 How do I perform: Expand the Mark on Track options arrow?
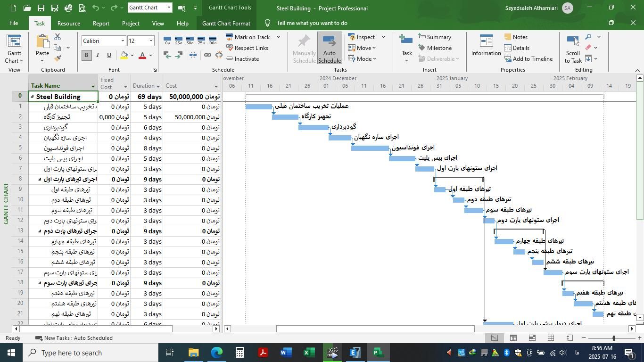[278, 37]
